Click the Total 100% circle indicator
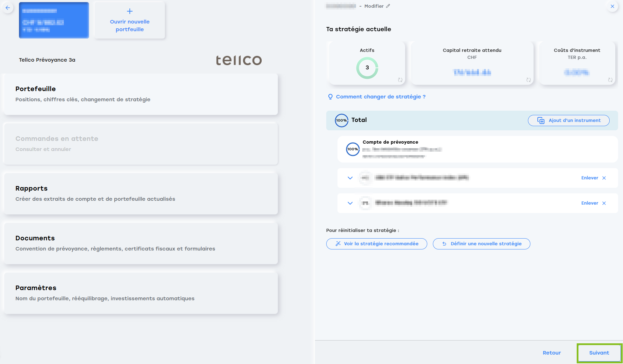 (x=342, y=121)
